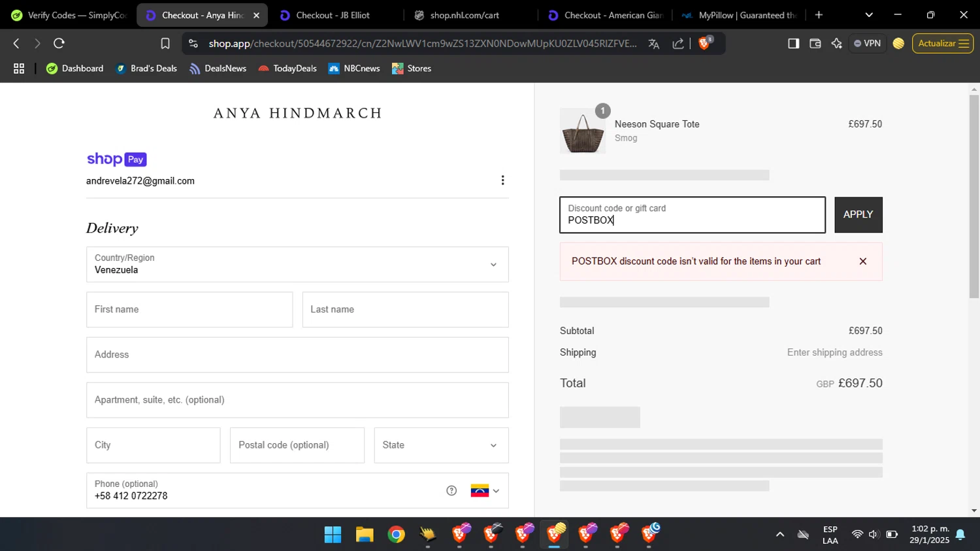This screenshot has height=551, width=980.
Task: Go back with the browser back arrow
Action: [16, 44]
